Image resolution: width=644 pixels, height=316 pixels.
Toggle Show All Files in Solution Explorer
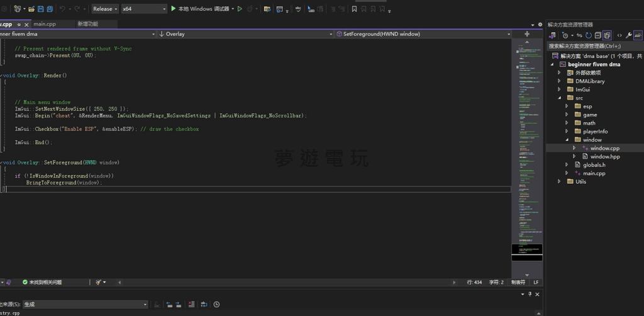(x=608, y=36)
